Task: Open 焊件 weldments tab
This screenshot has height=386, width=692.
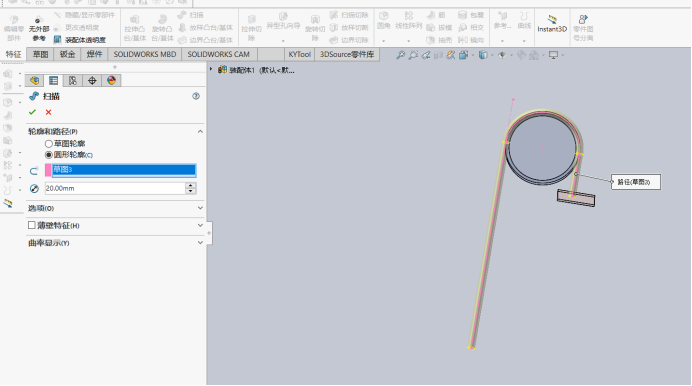Action: pos(94,54)
